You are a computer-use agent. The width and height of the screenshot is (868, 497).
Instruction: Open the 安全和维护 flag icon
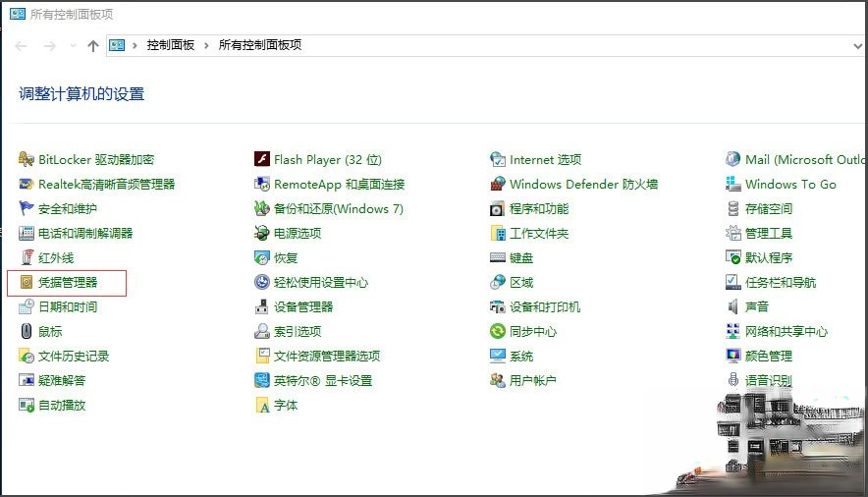[x=26, y=208]
